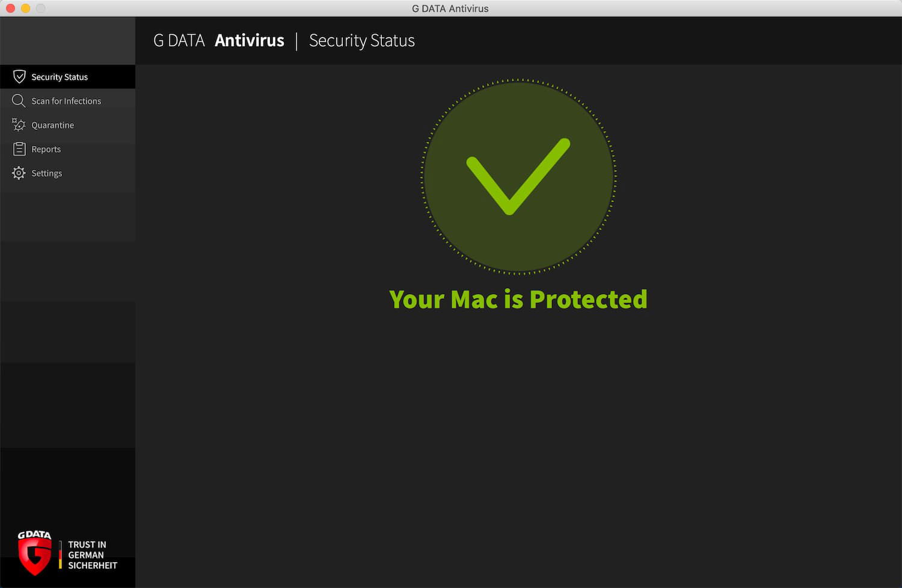This screenshot has height=588, width=902.
Task: Click the 'TRUST IN GERMAN SICHERHEIT' text
Action: (91, 554)
